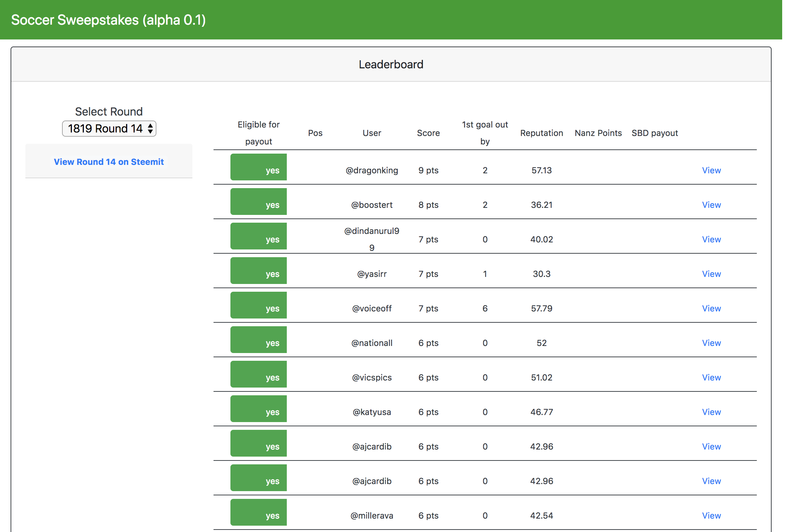The height and width of the screenshot is (532, 785).
Task: Click the Score column header
Action: tap(428, 133)
